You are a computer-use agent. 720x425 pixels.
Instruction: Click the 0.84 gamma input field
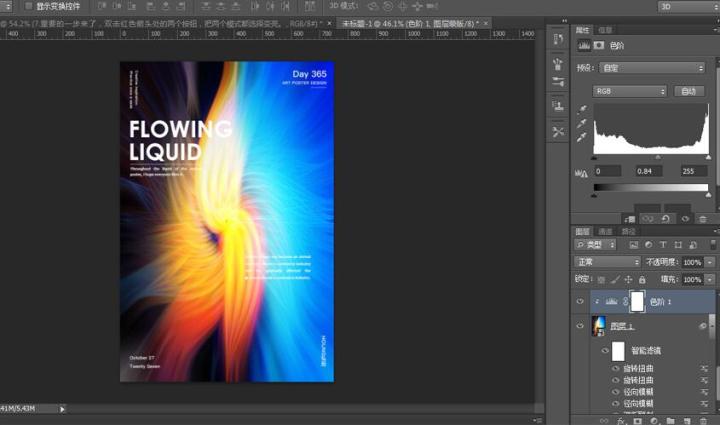point(651,171)
